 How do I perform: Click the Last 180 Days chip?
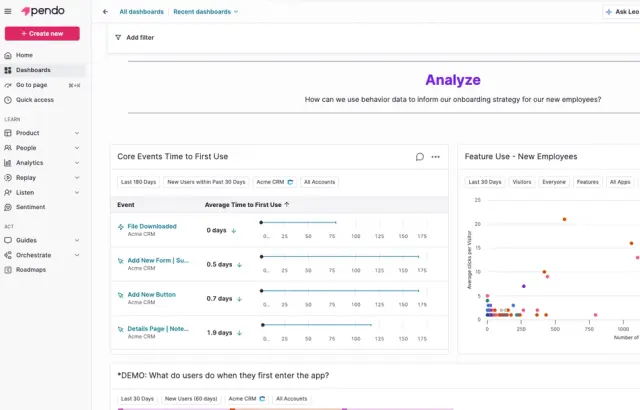138,182
